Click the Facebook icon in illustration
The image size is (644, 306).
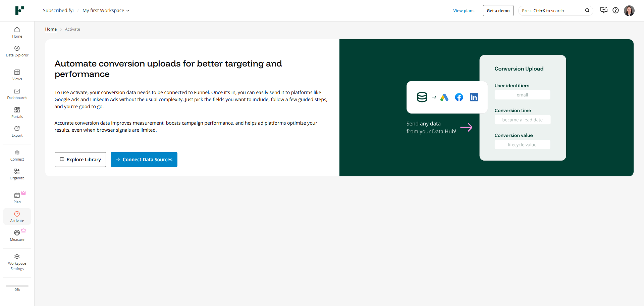coord(459,97)
